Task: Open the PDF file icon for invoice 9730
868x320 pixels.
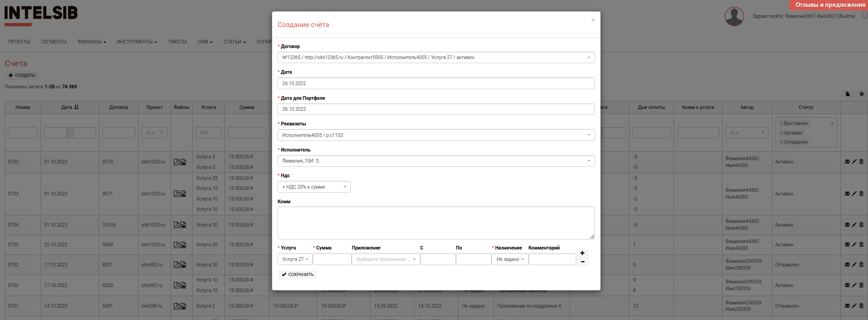Action: tap(176, 245)
